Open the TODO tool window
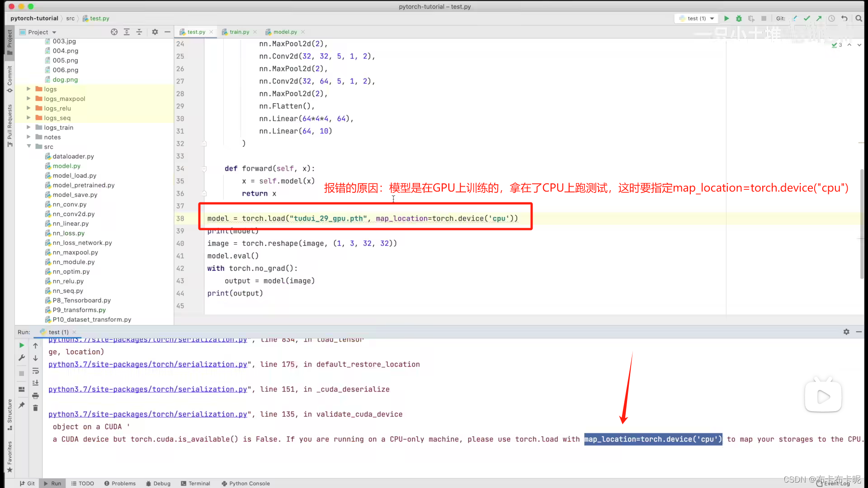 click(x=82, y=483)
